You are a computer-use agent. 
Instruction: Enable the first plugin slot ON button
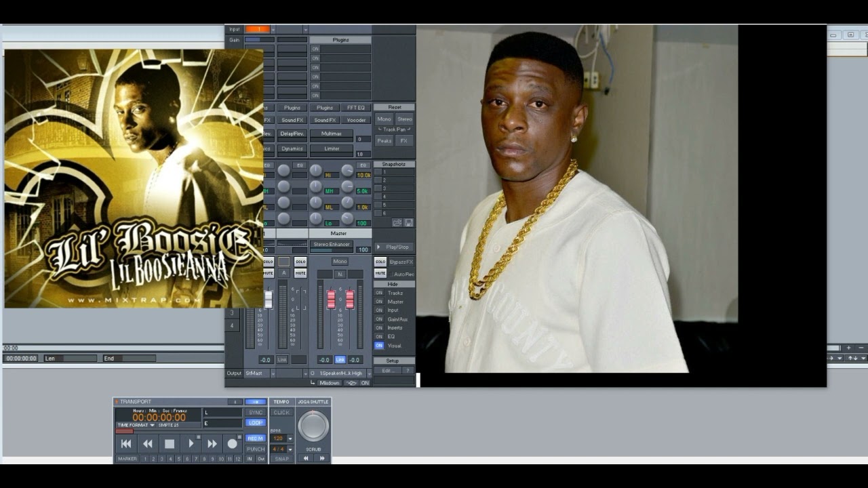click(315, 49)
